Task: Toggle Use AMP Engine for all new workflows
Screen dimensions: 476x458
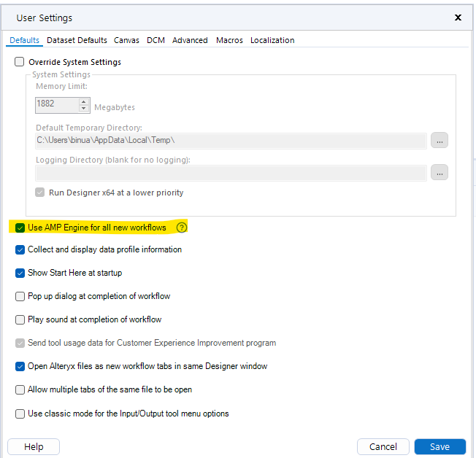Action: (20, 228)
